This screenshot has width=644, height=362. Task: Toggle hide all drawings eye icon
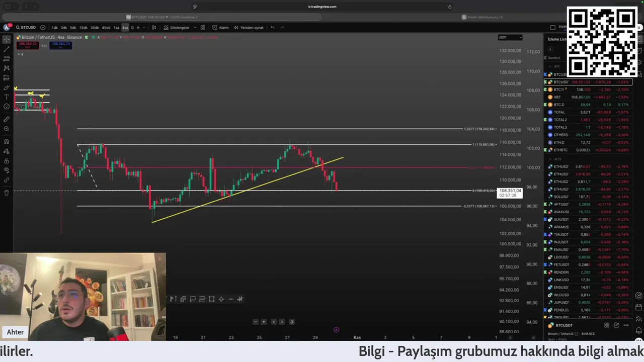(7, 170)
